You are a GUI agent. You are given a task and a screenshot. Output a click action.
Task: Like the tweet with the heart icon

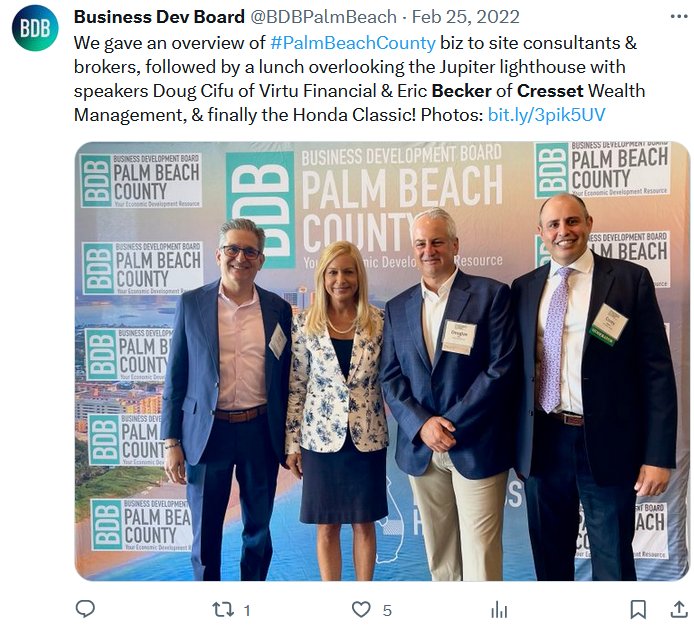pyautogui.click(x=361, y=610)
